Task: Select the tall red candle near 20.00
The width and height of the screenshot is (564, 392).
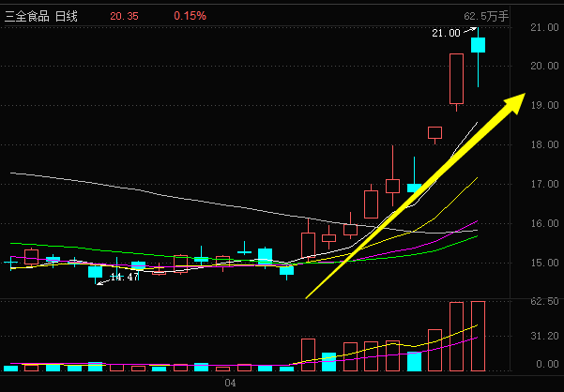Action: click(457, 79)
